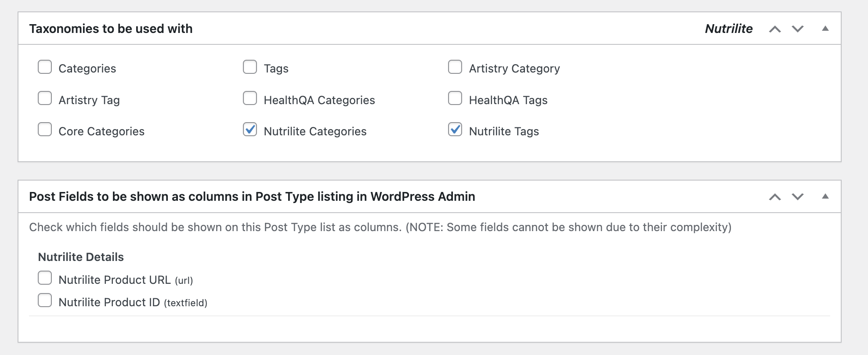Viewport: 868px width, 355px height.
Task: Tick the Artistry Category checkbox
Action: (455, 67)
